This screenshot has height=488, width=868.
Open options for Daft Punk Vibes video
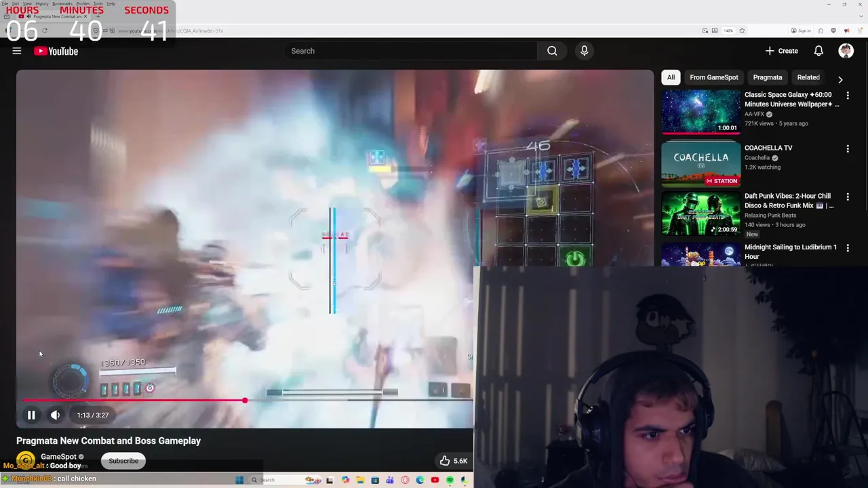point(848,197)
